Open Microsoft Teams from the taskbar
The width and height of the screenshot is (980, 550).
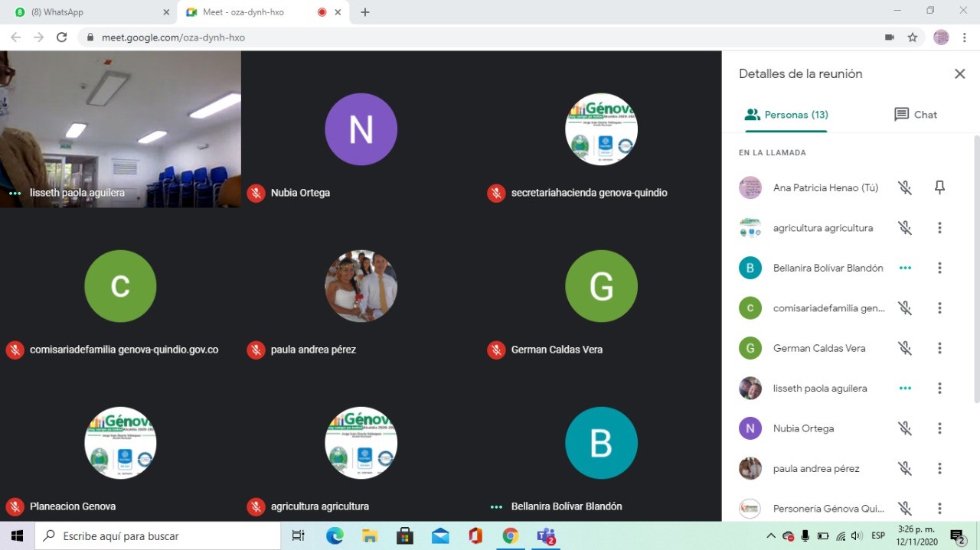(x=546, y=536)
